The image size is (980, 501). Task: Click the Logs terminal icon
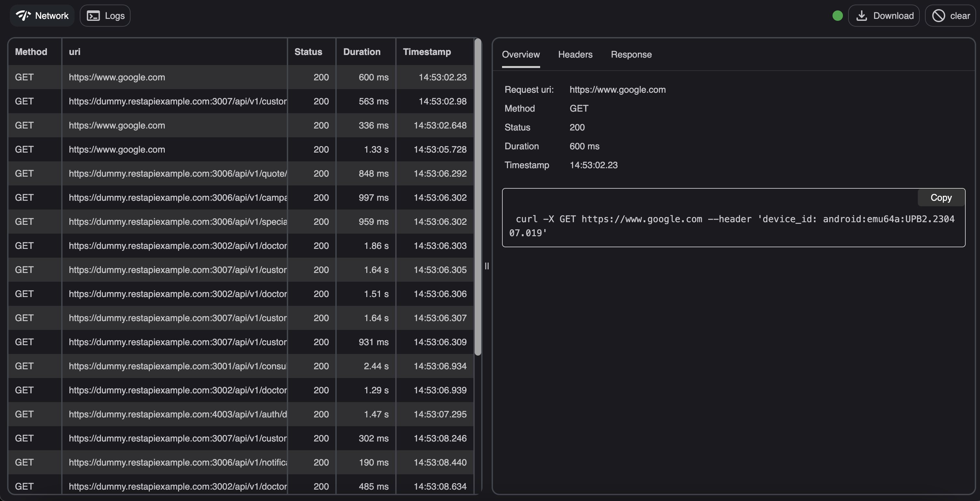[x=93, y=16]
